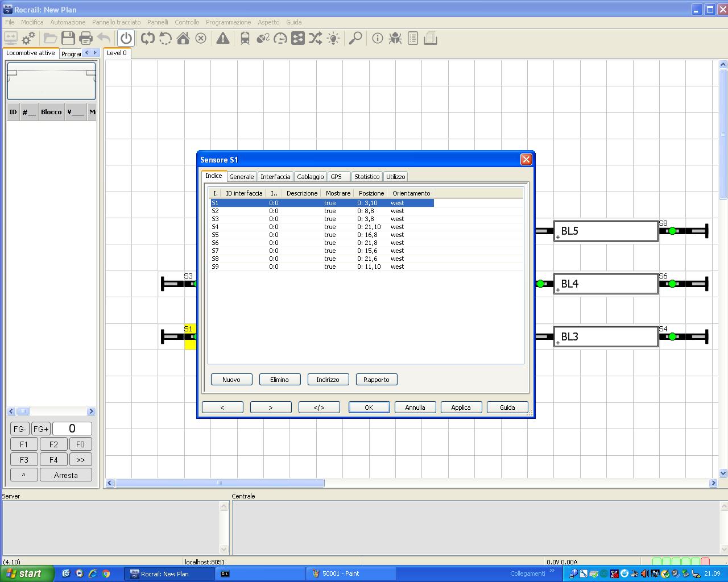Click OK in the sensor dialog
Viewport: 728px width, 582px height.
pos(369,408)
